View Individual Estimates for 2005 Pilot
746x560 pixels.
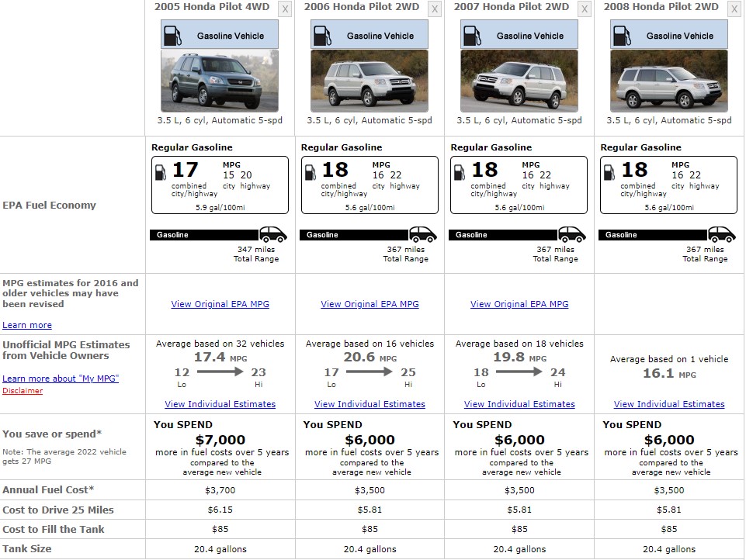pos(220,404)
